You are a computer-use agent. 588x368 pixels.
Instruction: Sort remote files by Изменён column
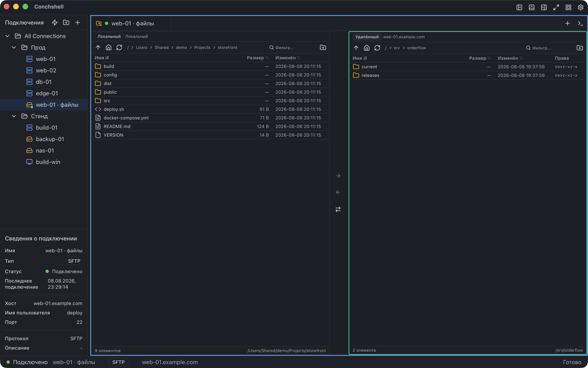(x=510, y=58)
